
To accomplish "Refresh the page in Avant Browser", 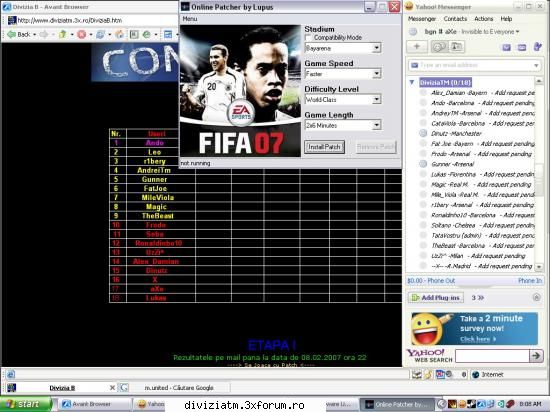I will pos(100,34).
